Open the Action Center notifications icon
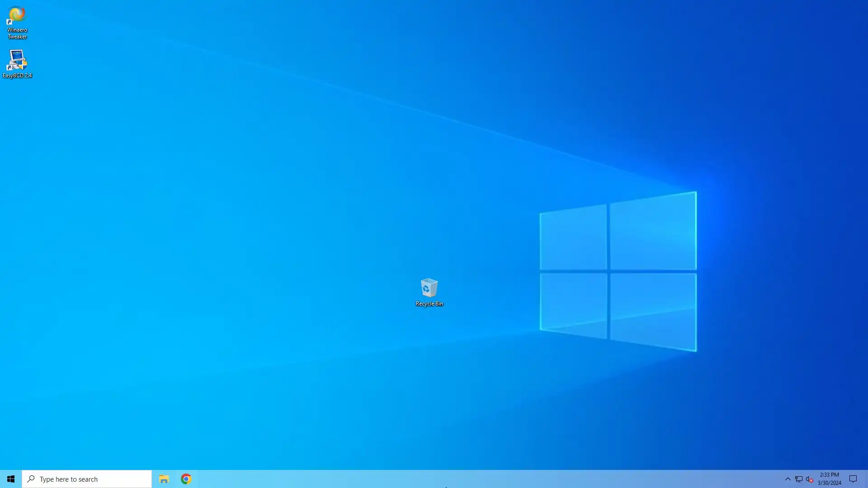This screenshot has width=868, height=488. point(853,479)
